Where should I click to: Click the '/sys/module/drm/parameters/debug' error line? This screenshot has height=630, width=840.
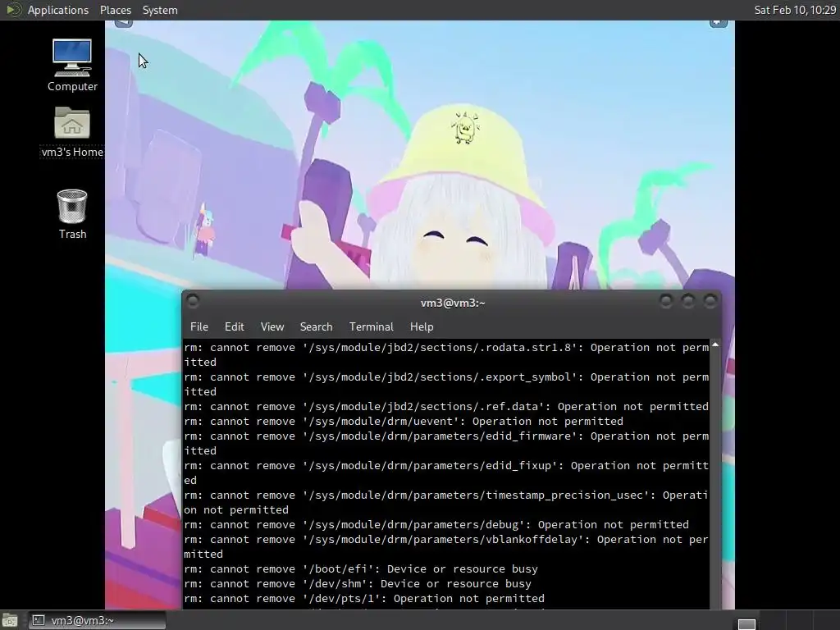[436, 524]
